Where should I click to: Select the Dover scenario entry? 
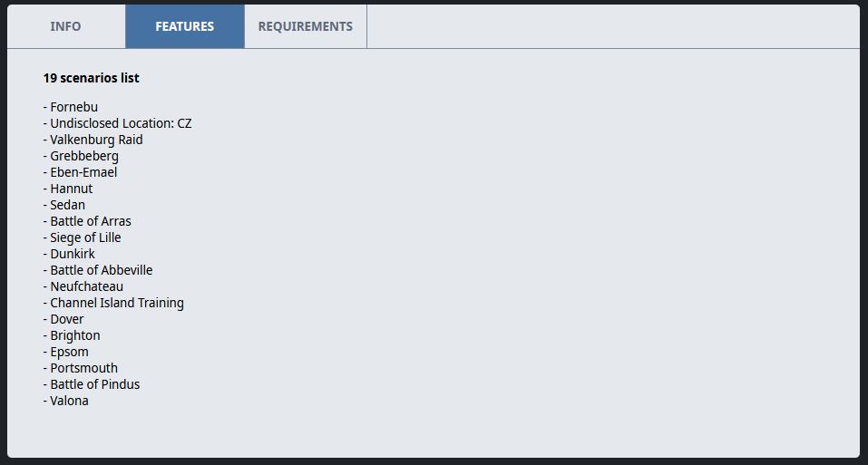tap(63, 319)
